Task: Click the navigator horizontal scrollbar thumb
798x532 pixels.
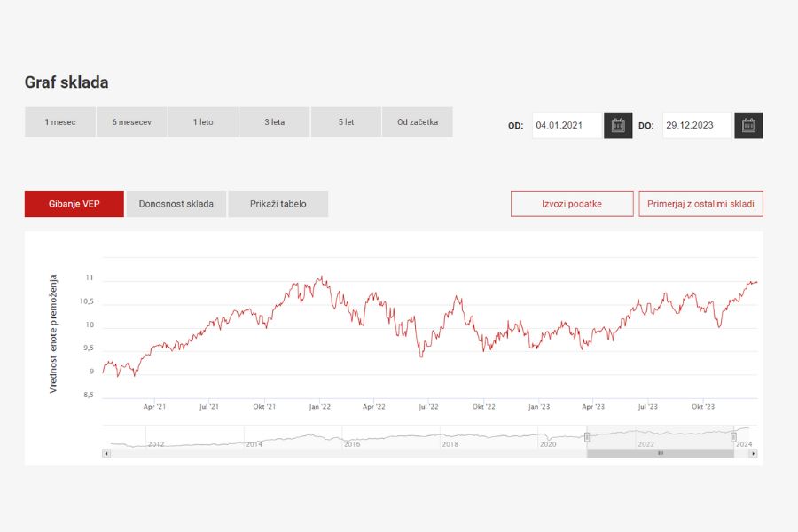Action: point(660,453)
